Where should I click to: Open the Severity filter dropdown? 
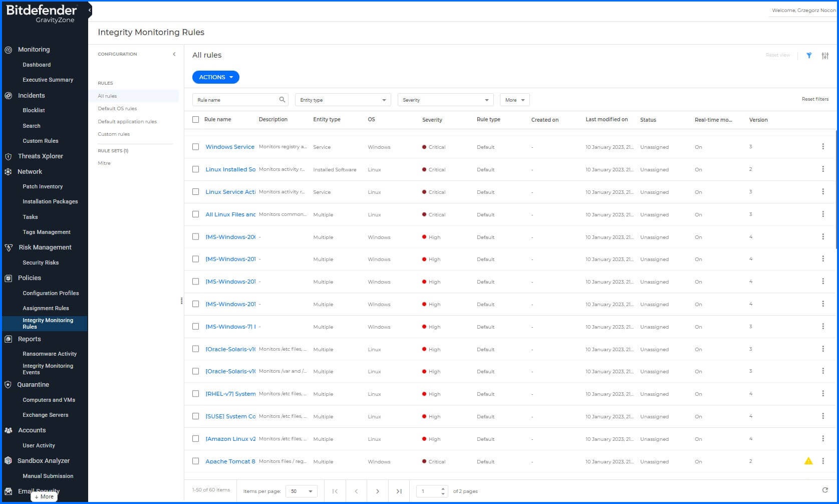coord(445,100)
